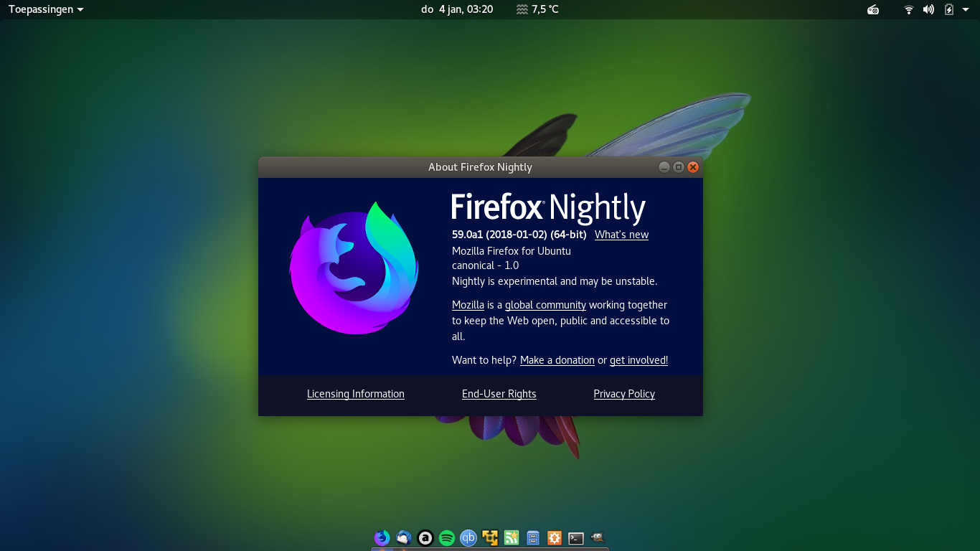Open the Wi-Fi network indicator
This screenshot has width=980, height=551.
coord(909,9)
